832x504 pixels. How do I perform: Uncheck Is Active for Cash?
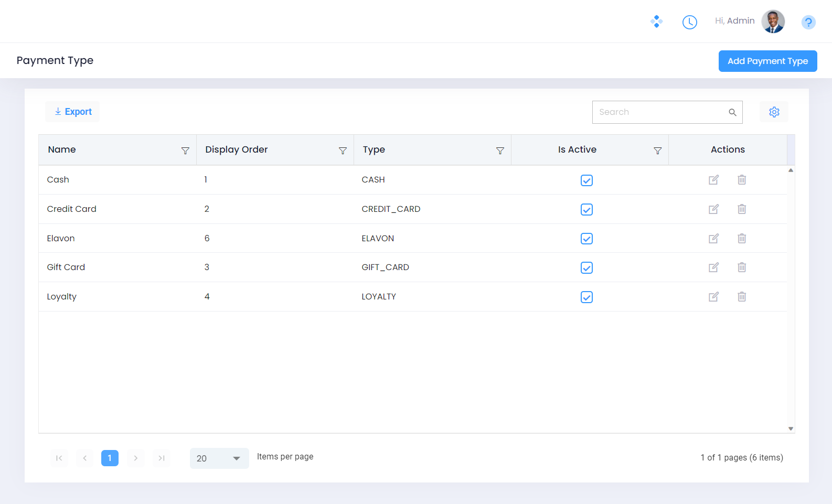tap(586, 180)
